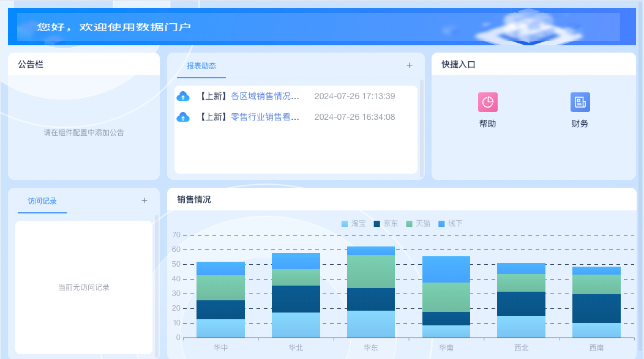This screenshot has width=644, height=359.
Task: Click the 华中 stacked bar
Action: (220, 300)
